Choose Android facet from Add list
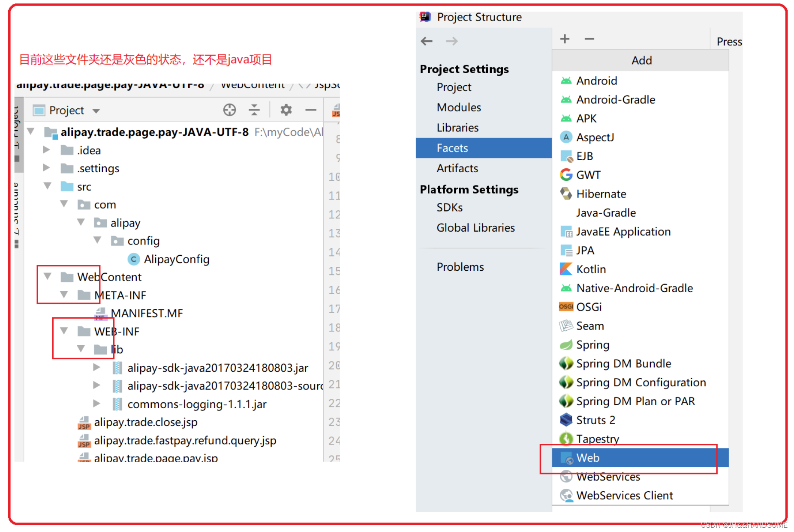Viewport: 794px width, 532px height. point(640,81)
